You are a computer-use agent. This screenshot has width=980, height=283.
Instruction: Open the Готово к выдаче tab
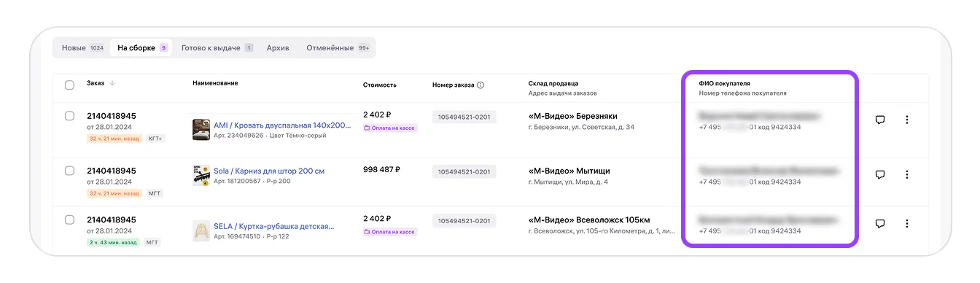tap(217, 48)
